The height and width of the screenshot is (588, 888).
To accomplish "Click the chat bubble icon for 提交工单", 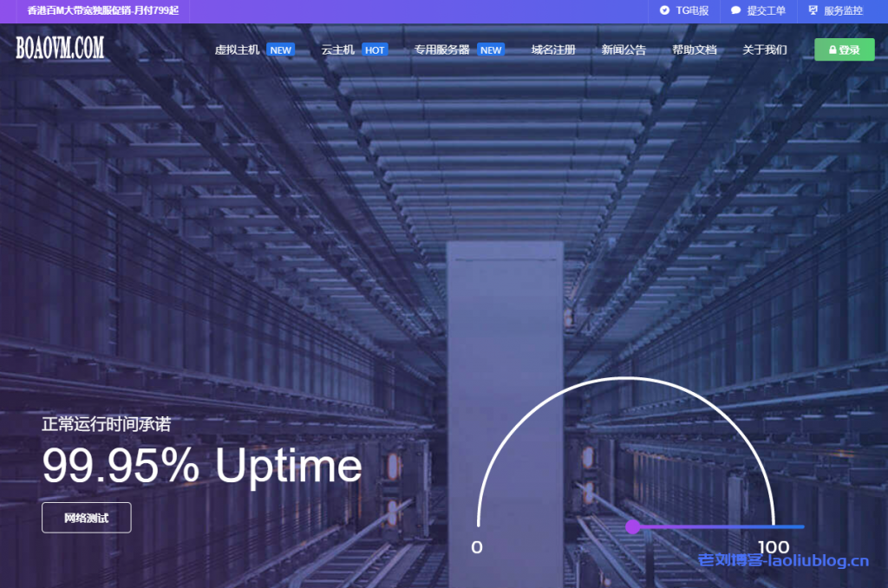I will pyautogui.click(x=735, y=11).
